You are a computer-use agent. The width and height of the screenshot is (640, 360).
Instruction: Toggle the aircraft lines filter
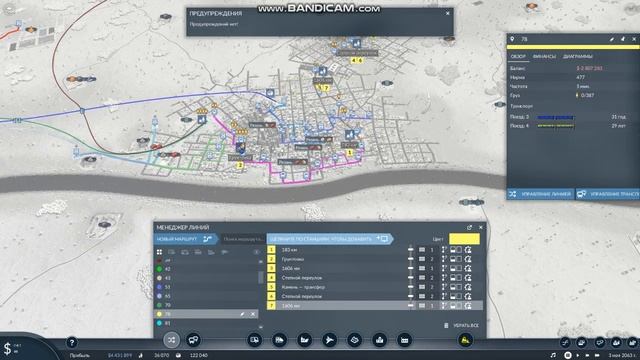[x=224, y=252]
